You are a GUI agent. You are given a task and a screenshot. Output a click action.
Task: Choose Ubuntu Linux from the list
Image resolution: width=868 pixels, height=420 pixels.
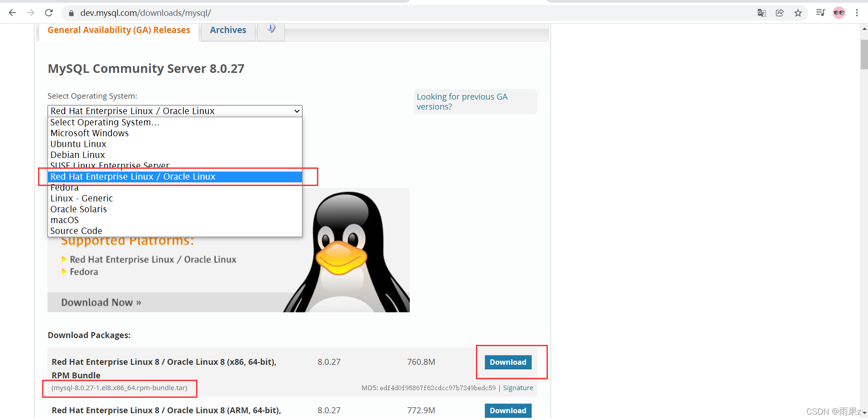tap(175, 144)
